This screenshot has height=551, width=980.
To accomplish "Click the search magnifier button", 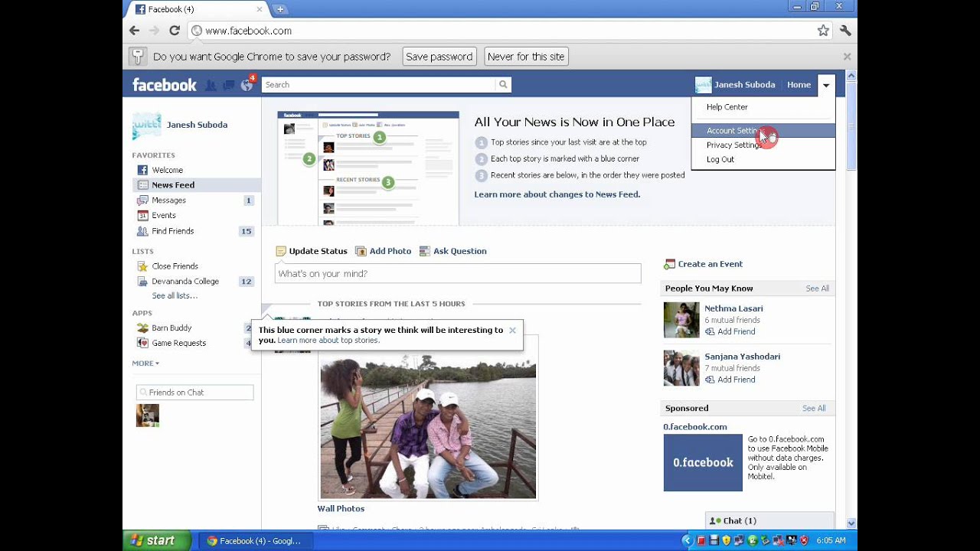I will coord(503,85).
